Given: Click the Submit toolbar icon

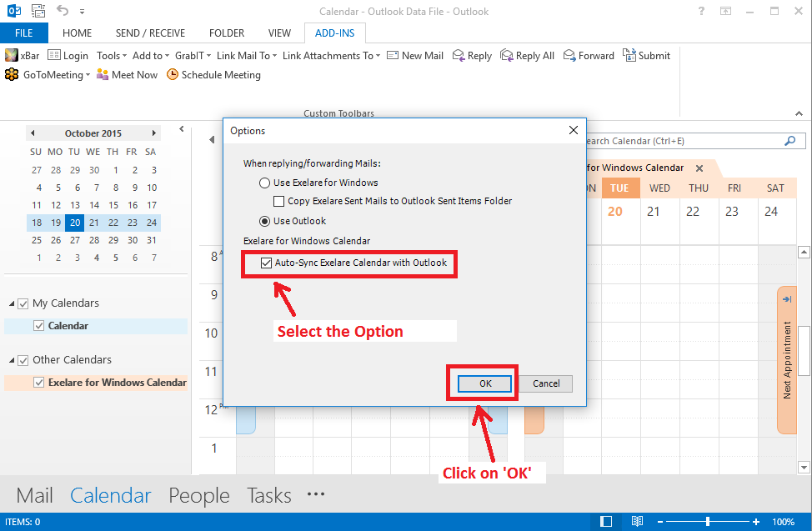Looking at the screenshot, I should (x=629, y=55).
